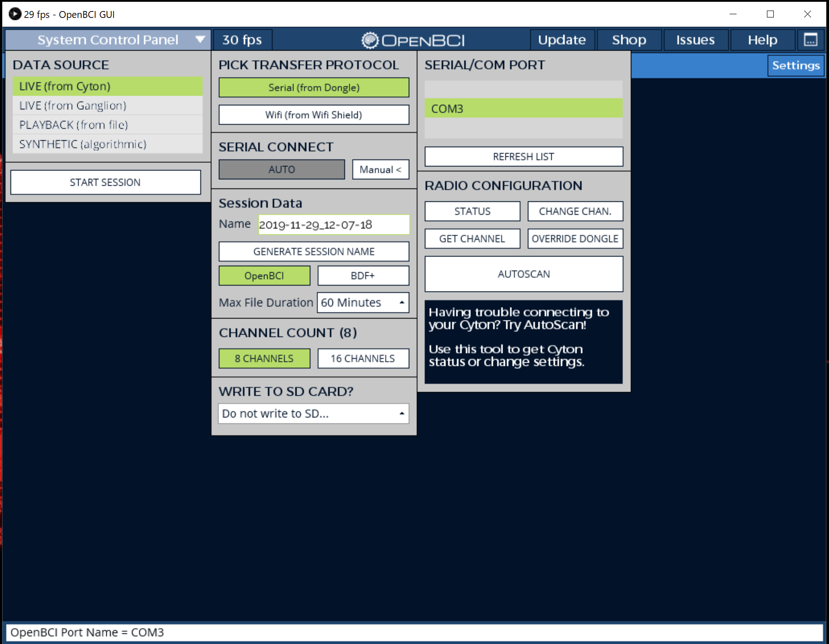
Task: Open the Help menu
Action: [x=762, y=40]
